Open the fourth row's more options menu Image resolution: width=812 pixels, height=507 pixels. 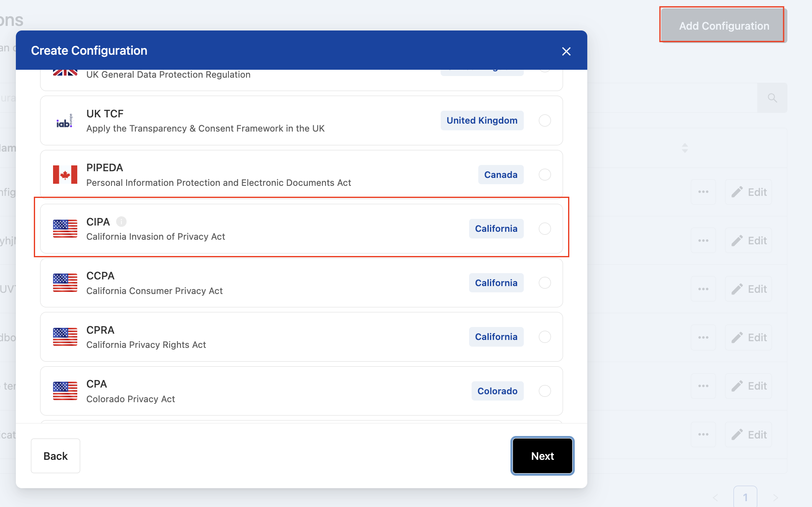703,337
